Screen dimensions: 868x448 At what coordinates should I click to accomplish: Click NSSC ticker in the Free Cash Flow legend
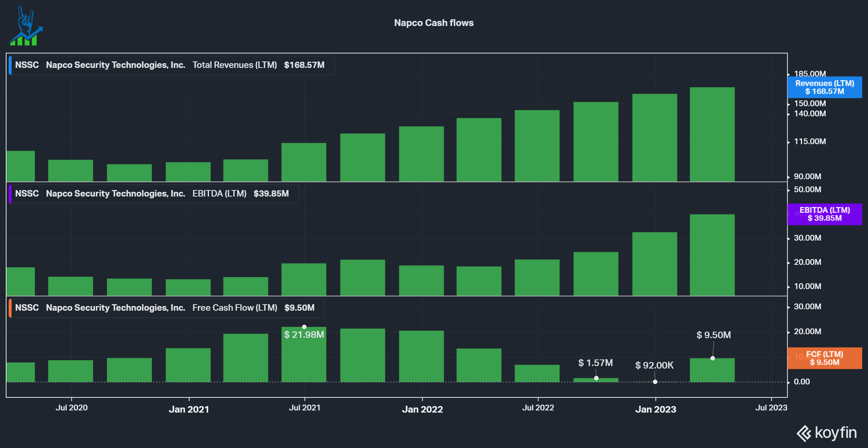click(27, 308)
